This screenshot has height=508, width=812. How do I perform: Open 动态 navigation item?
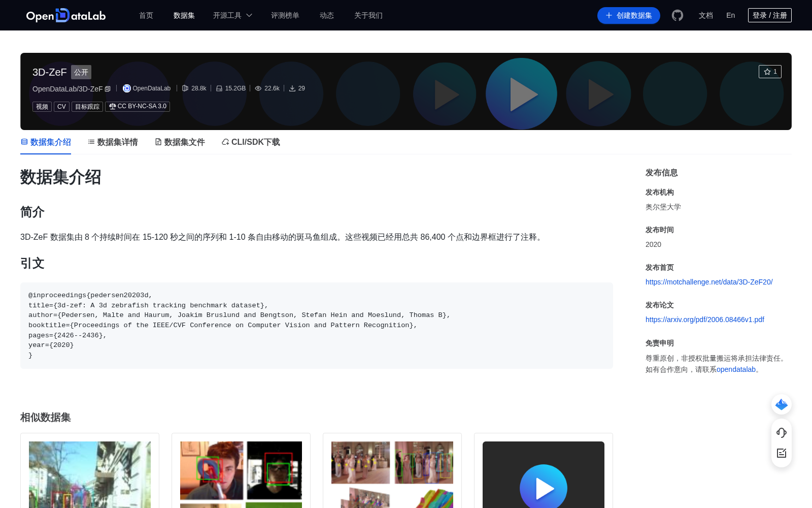[x=327, y=15]
